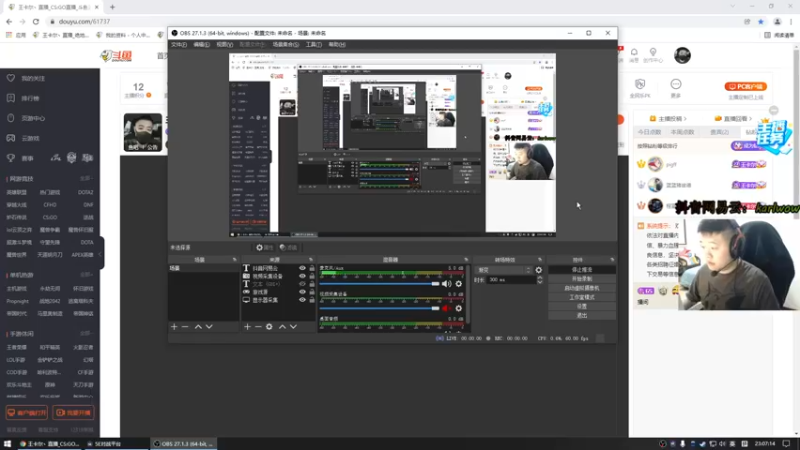
Task: Collapse the fan ranking widget with the minus circle
Action: [774, 110]
